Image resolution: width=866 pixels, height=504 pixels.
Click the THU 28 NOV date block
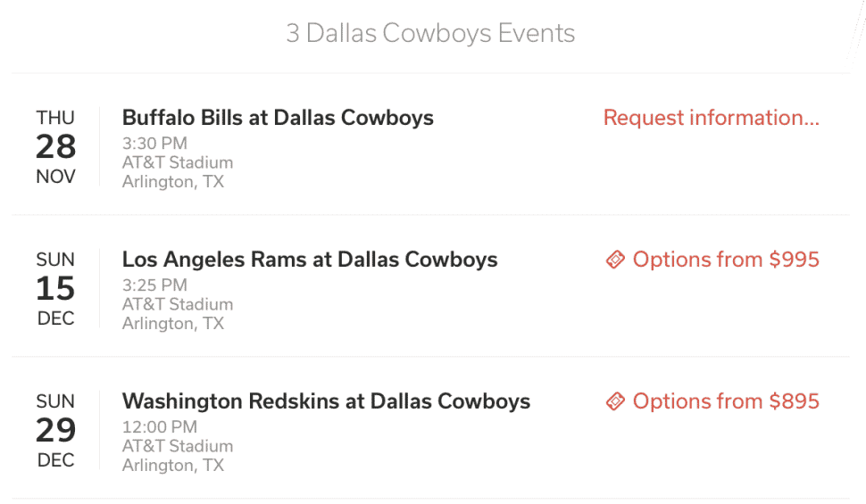pyautogui.click(x=55, y=147)
